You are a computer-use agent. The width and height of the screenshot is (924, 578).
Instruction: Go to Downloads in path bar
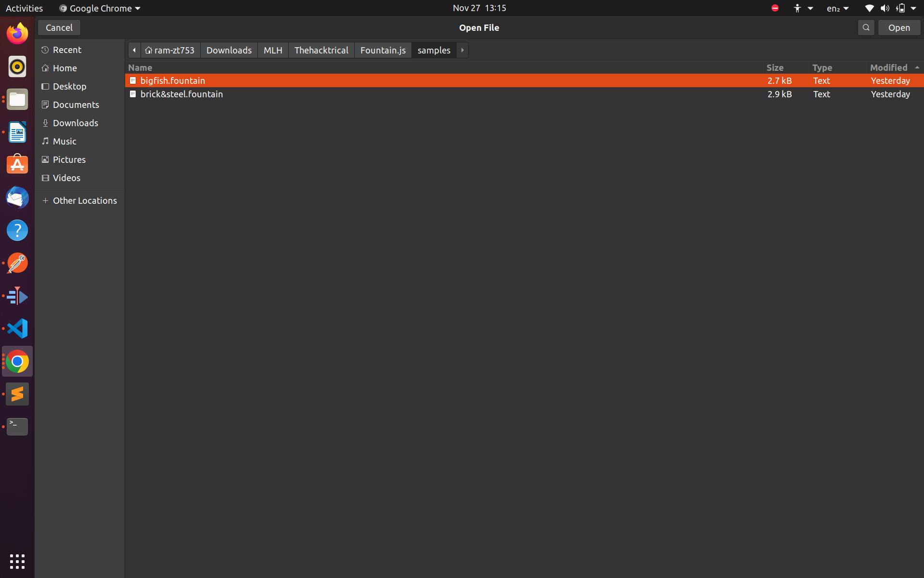pyautogui.click(x=229, y=50)
